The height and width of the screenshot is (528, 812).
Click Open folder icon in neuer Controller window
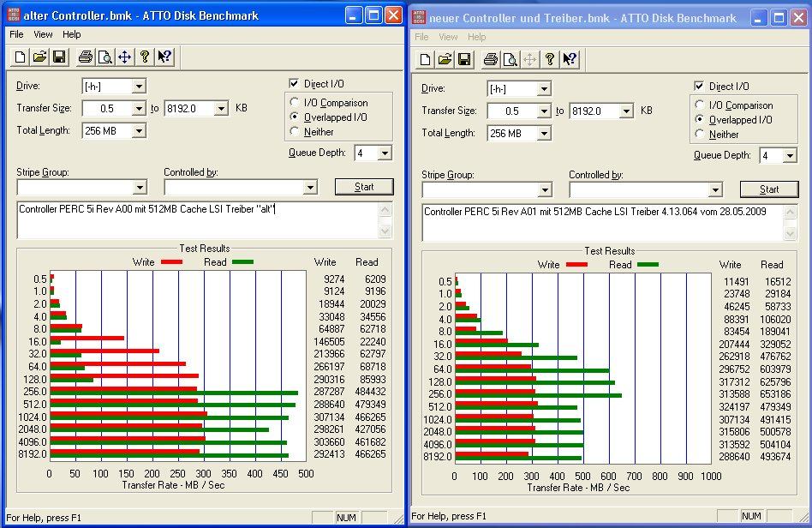point(445,60)
